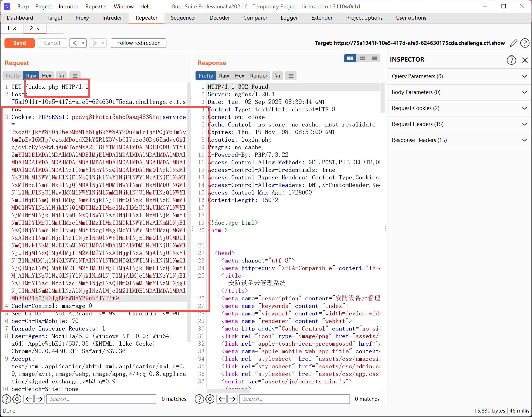Open the Dashboard tab
The height and width of the screenshot is (417, 532).
click(20, 18)
